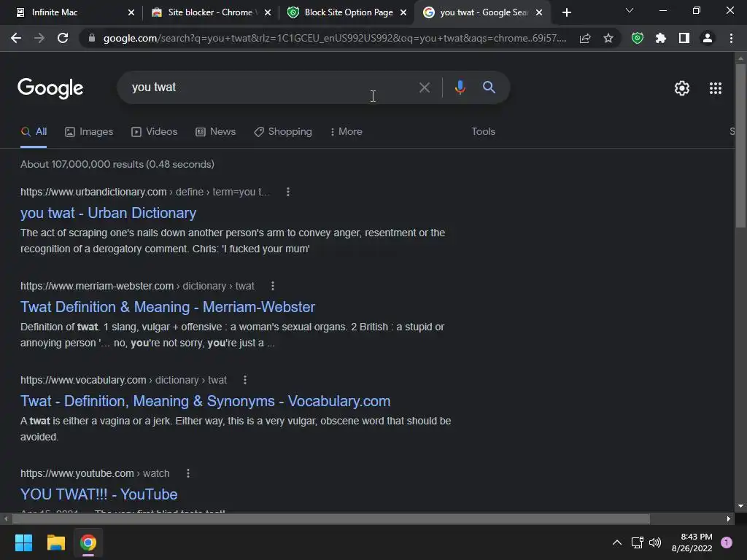The height and width of the screenshot is (560, 747).
Task: Clear the search box text
Action: click(x=425, y=87)
